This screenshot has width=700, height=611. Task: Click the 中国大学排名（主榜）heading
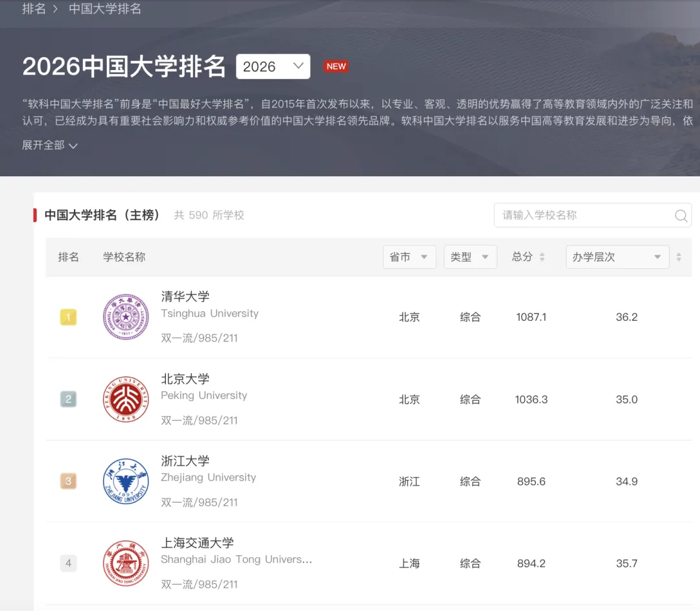[102, 215]
